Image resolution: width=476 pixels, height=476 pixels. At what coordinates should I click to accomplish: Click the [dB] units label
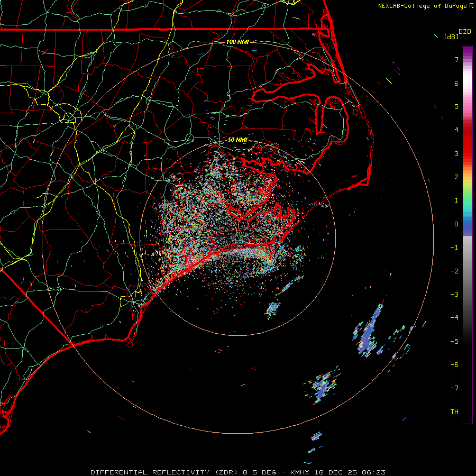451,36
